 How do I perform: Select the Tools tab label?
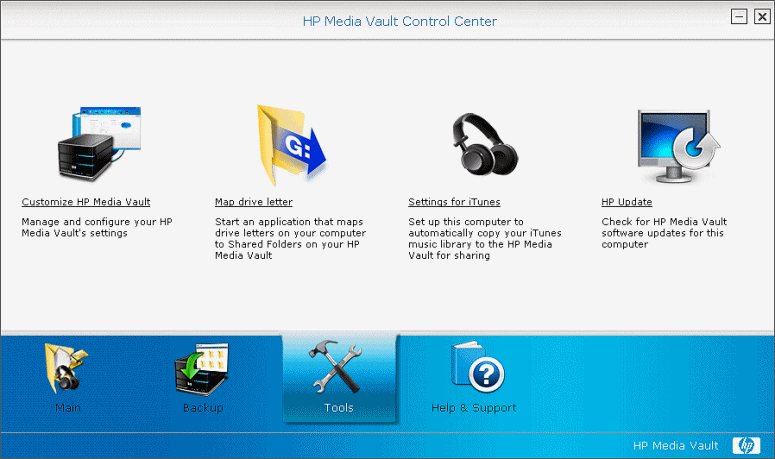coord(338,408)
